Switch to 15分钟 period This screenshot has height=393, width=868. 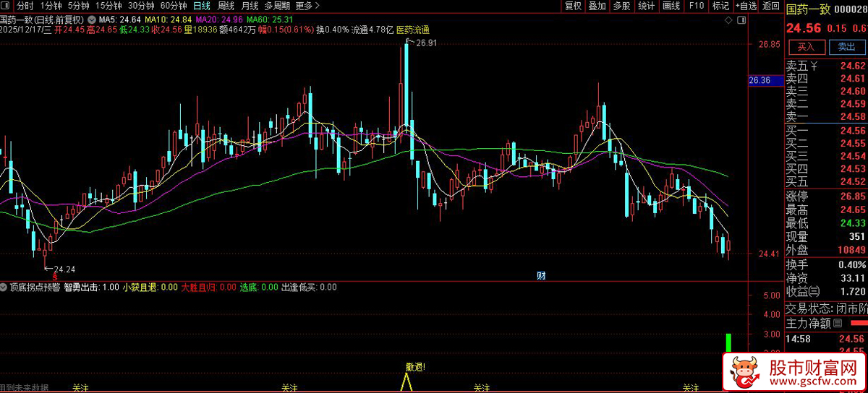[109, 6]
